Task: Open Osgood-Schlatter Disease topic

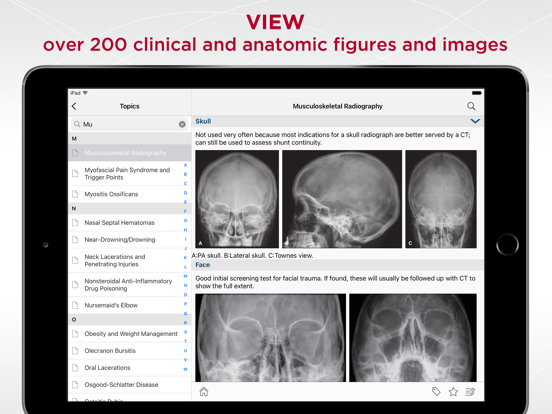Action: 130,384
